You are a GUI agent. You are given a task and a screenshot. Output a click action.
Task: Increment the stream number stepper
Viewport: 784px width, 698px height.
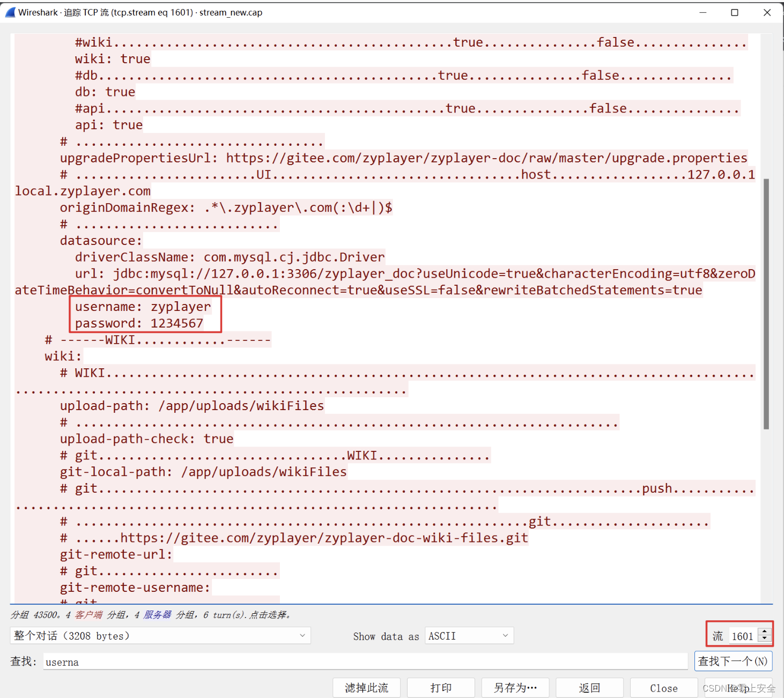click(765, 632)
